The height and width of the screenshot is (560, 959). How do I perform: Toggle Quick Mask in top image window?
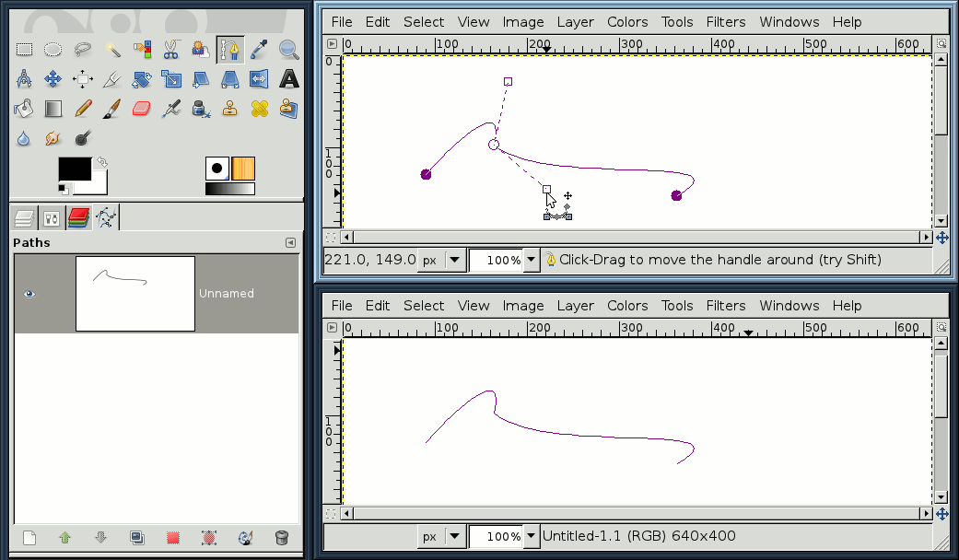point(331,238)
